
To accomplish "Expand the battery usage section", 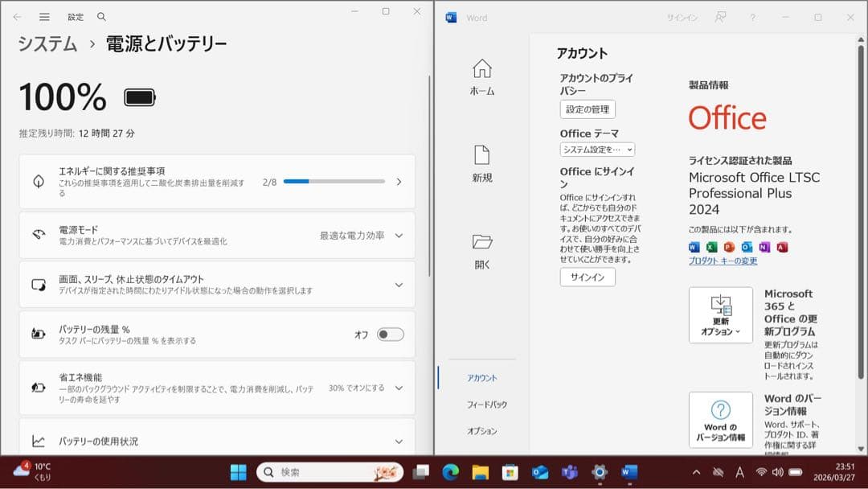I will (x=399, y=442).
